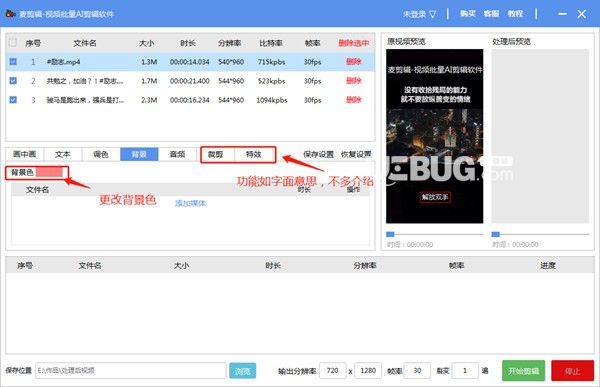Click the 浏览 browse button
This screenshot has height=387, width=600.
click(x=243, y=371)
